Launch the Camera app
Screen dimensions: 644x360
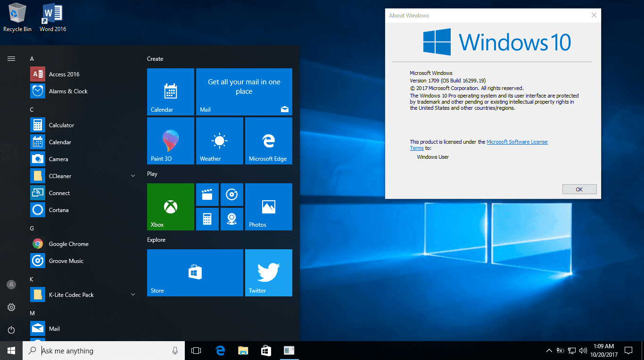tap(83, 159)
